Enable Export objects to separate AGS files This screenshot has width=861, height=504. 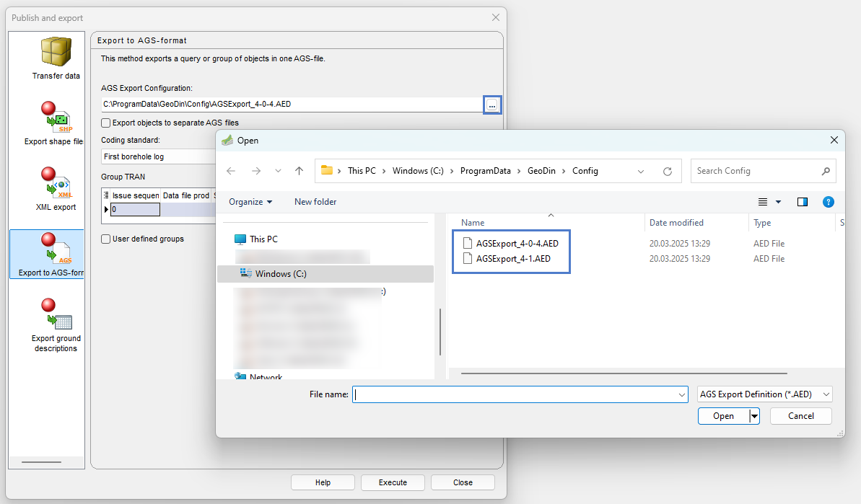tap(106, 123)
